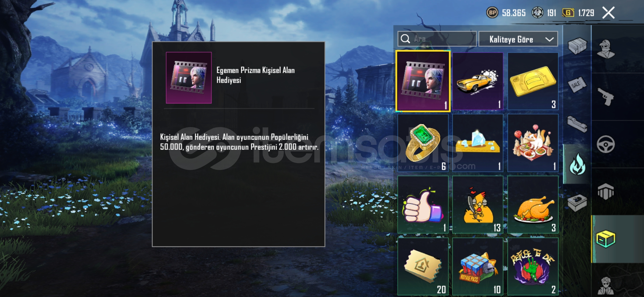
Task: Click the Ara search field
Action: tap(437, 39)
